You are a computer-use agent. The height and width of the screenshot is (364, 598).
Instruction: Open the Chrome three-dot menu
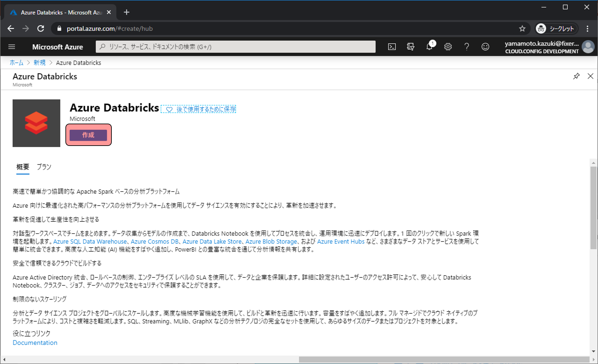pos(587,29)
